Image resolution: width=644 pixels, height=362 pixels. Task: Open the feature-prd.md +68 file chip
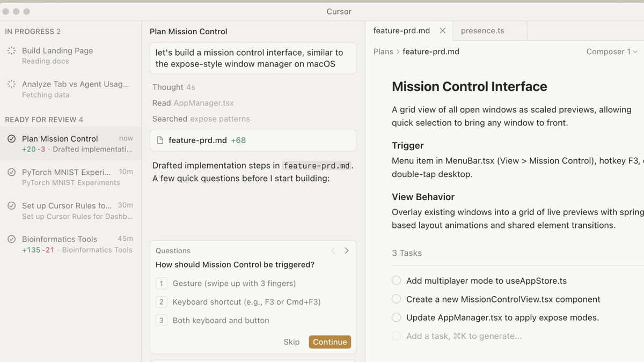point(253,141)
